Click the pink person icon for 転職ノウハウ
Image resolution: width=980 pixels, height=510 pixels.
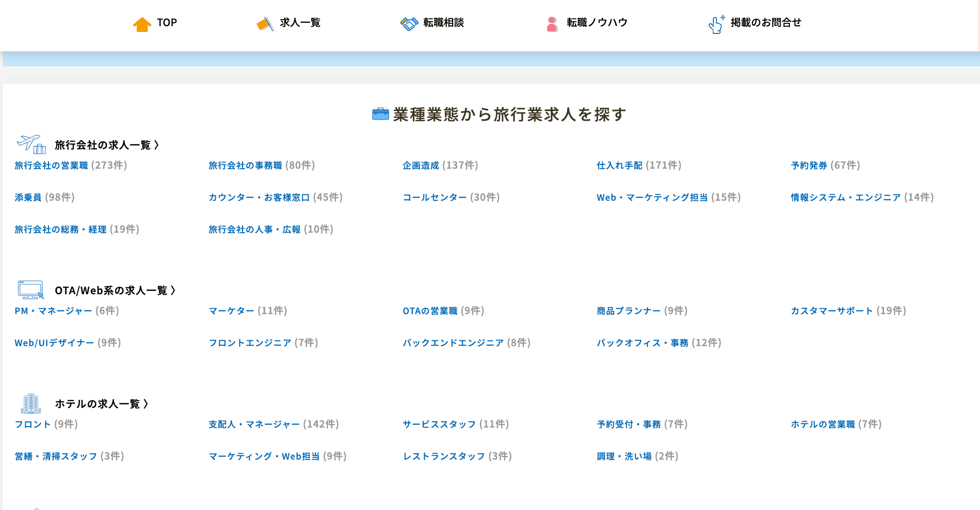(x=552, y=24)
